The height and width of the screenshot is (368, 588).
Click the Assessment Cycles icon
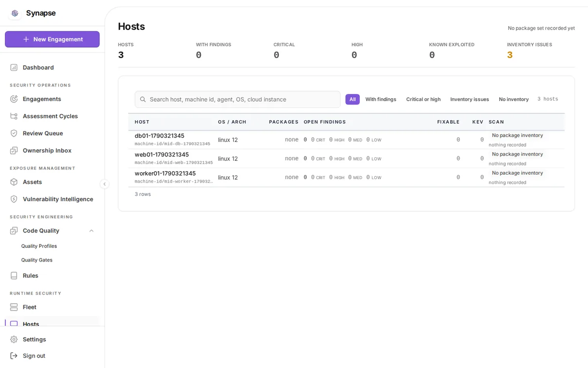14,116
